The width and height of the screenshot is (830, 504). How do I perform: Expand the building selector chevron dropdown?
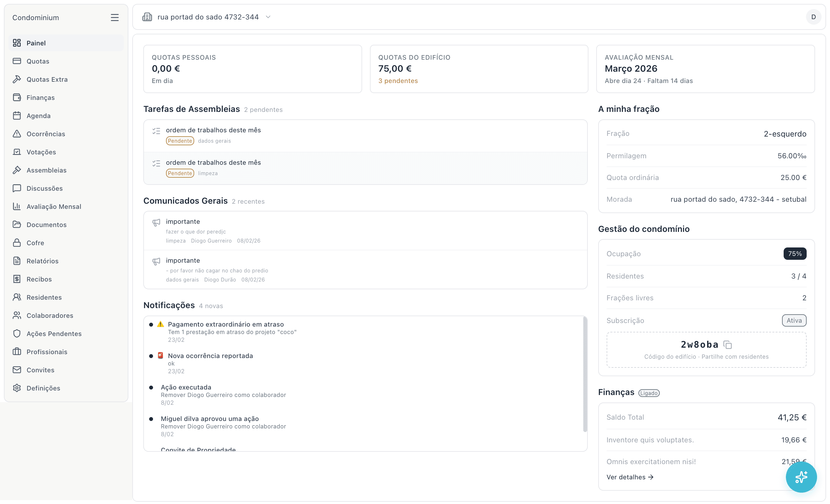[x=268, y=17]
